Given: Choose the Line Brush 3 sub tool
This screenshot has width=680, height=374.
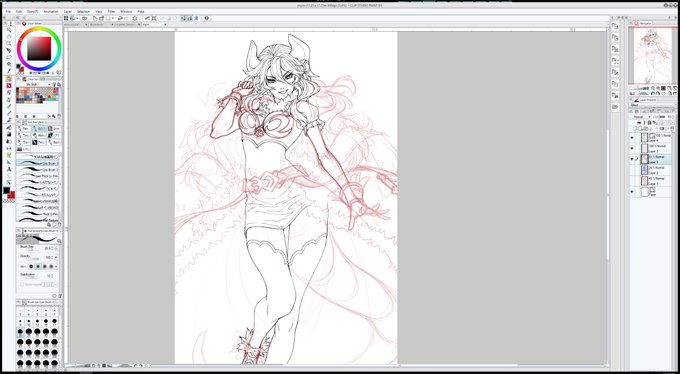Looking at the screenshot, I should pos(38,163).
